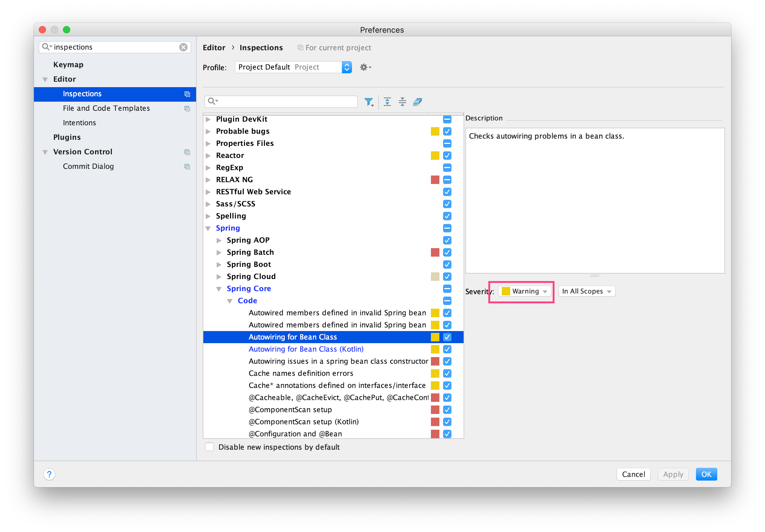Open the Keymap settings page

(x=68, y=65)
